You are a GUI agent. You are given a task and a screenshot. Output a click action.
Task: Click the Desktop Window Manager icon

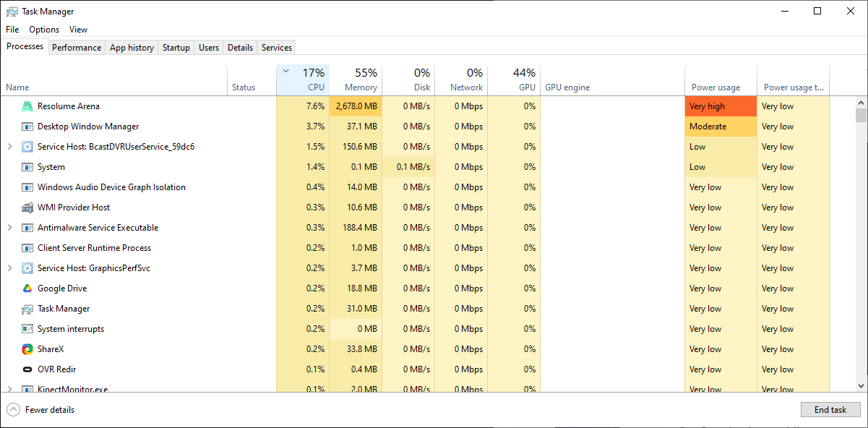27,127
